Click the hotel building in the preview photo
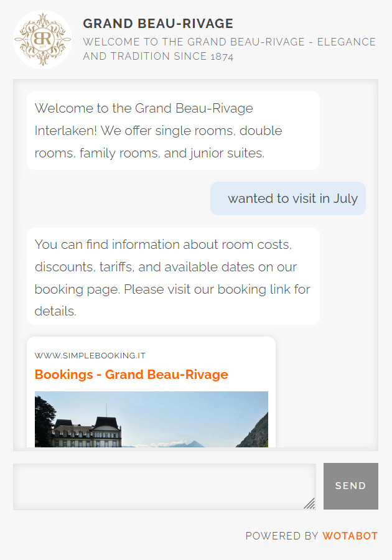Screen dimensions: 392x560 coord(87,432)
